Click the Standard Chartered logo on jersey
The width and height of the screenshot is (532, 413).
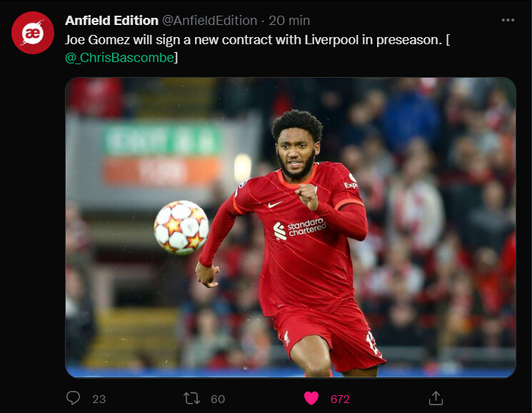pos(300,229)
